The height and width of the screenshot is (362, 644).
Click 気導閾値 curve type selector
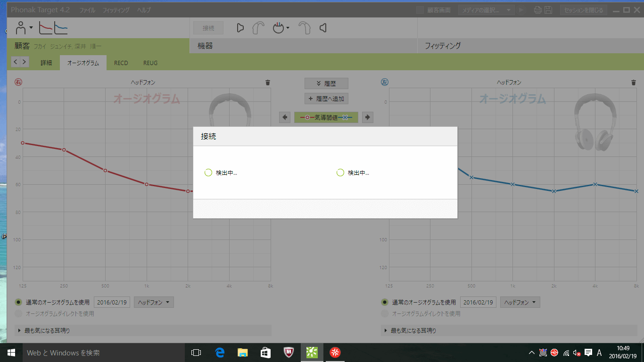pos(326,117)
